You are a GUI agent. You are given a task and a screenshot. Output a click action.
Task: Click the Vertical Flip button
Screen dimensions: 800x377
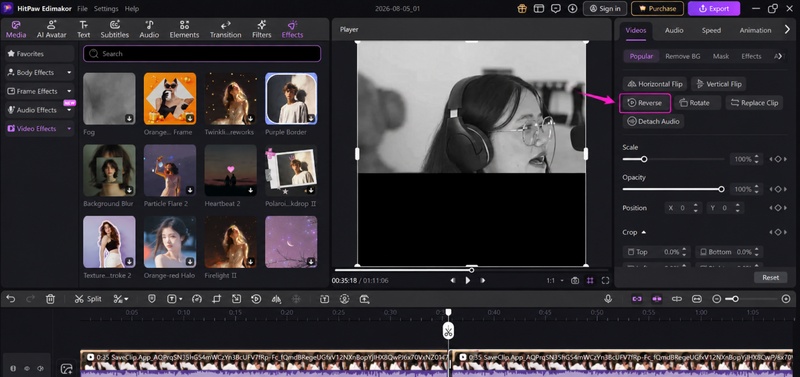tap(719, 84)
